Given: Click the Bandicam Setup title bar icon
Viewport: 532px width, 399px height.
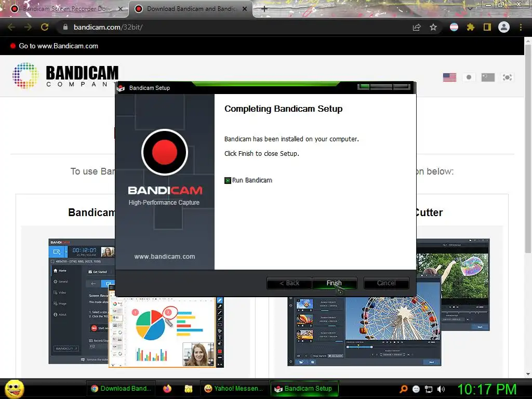Looking at the screenshot, I should coord(121,88).
